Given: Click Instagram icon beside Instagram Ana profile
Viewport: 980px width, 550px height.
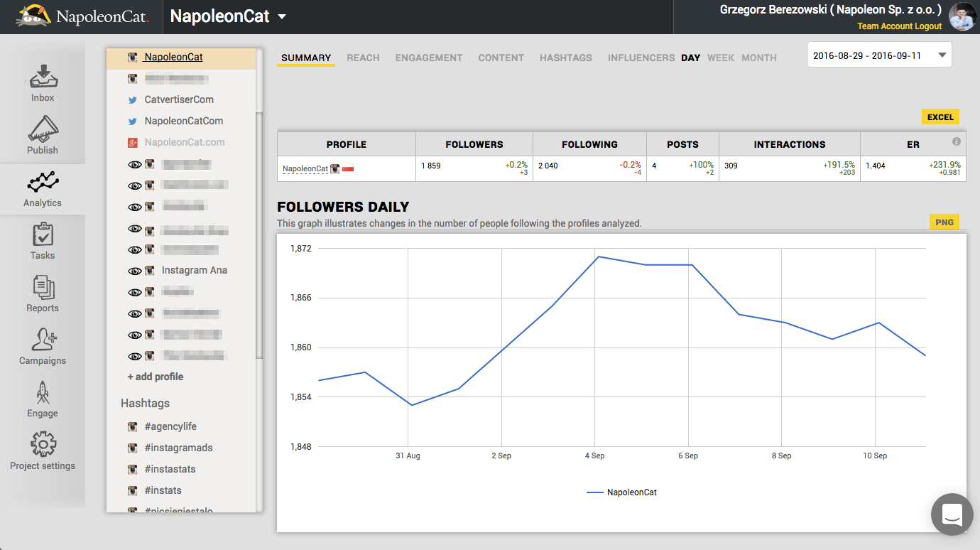Looking at the screenshot, I should [150, 271].
